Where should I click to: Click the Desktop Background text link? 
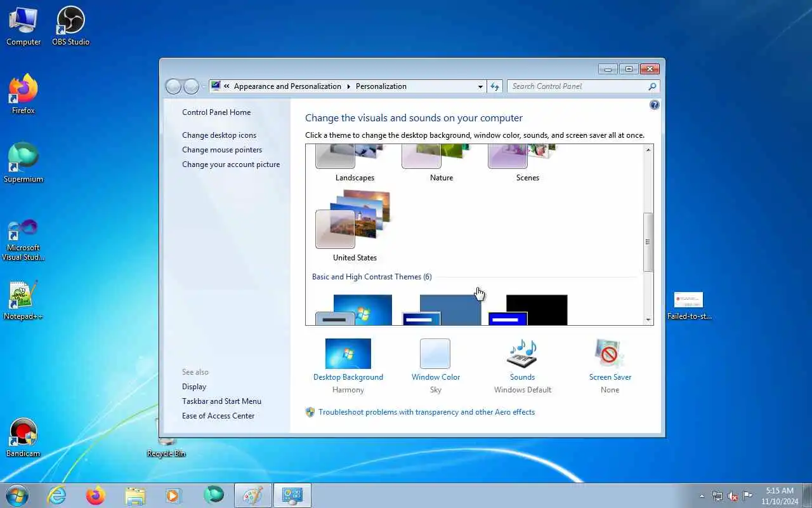(x=348, y=377)
